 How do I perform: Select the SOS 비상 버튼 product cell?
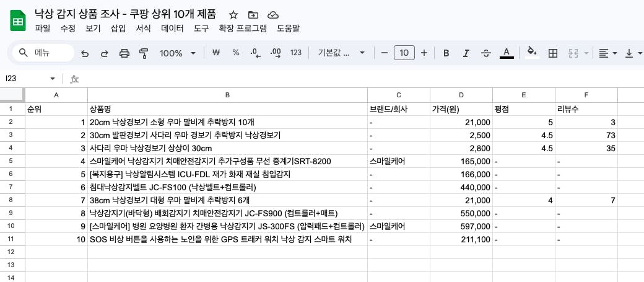click(227, 240)
